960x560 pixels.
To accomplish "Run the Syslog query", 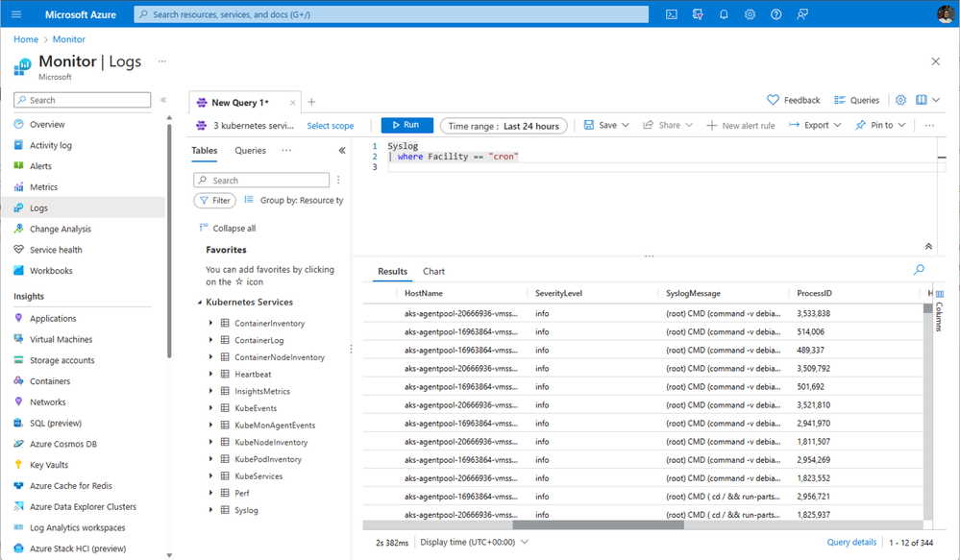I will (x=406, y=126).
